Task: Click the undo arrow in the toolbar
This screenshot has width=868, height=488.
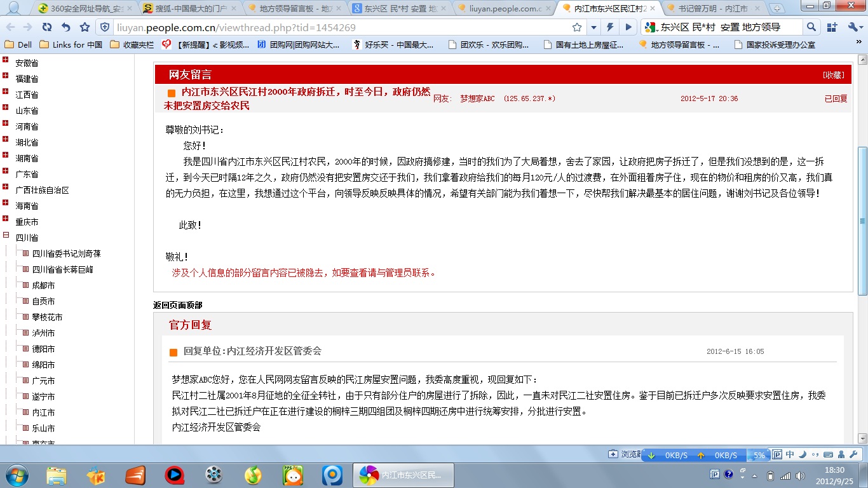Action: [x=65, y=27]
